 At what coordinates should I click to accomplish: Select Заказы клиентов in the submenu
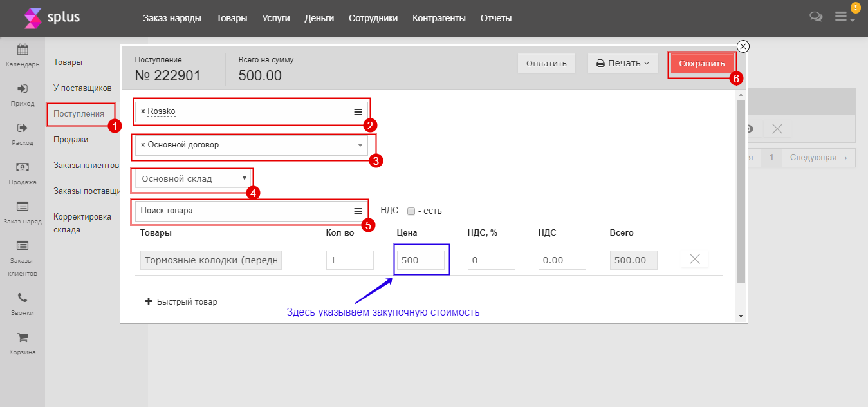coord(86,165)
